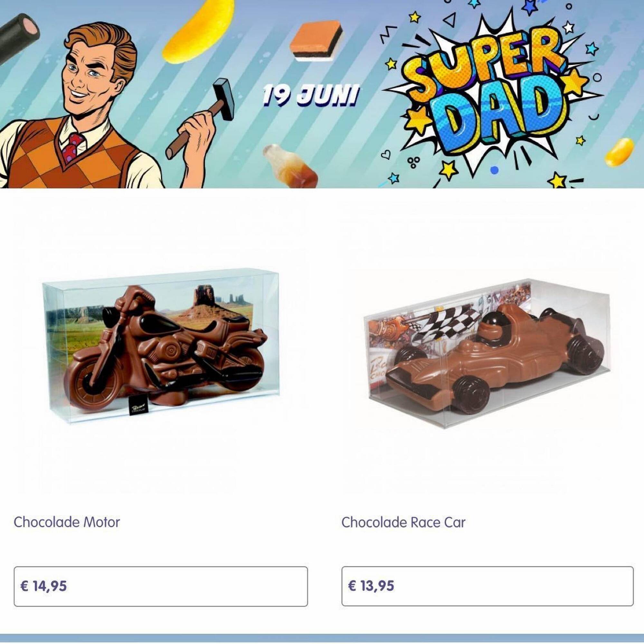644x644 pixels.
Task: Open the Chocolade Race Car product link
Action: tap(403, 522)
